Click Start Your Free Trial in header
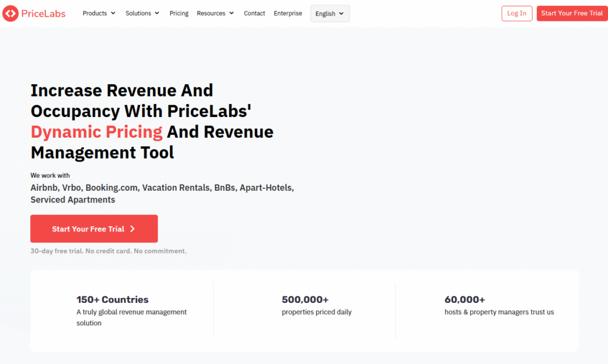 tap(571, 13)
